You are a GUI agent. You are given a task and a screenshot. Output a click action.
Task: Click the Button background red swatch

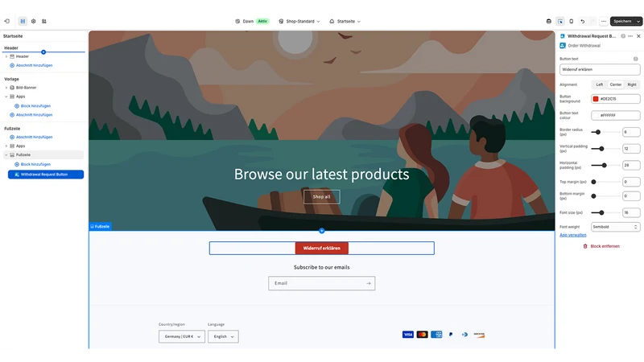pos(596,99)
